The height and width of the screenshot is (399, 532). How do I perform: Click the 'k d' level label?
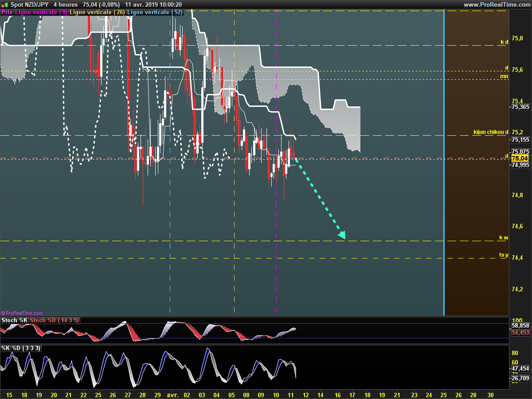pos(504,42)
